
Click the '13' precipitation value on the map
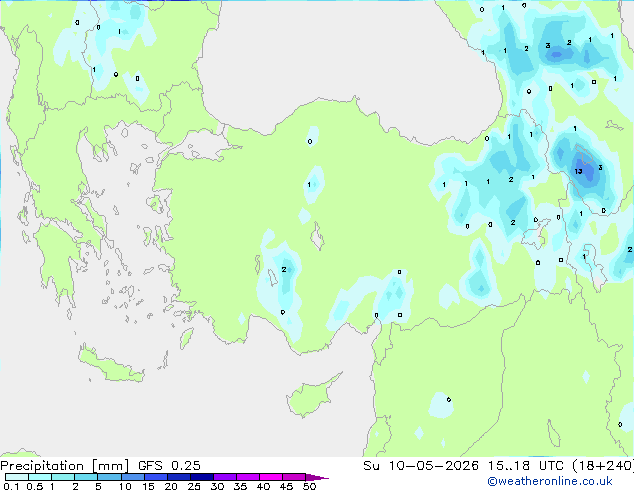(579, 171)
